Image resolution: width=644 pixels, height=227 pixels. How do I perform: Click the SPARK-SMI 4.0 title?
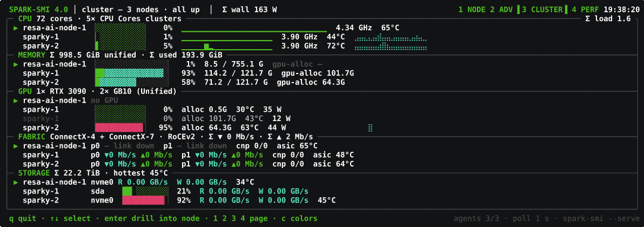click(x=39, y=9)
